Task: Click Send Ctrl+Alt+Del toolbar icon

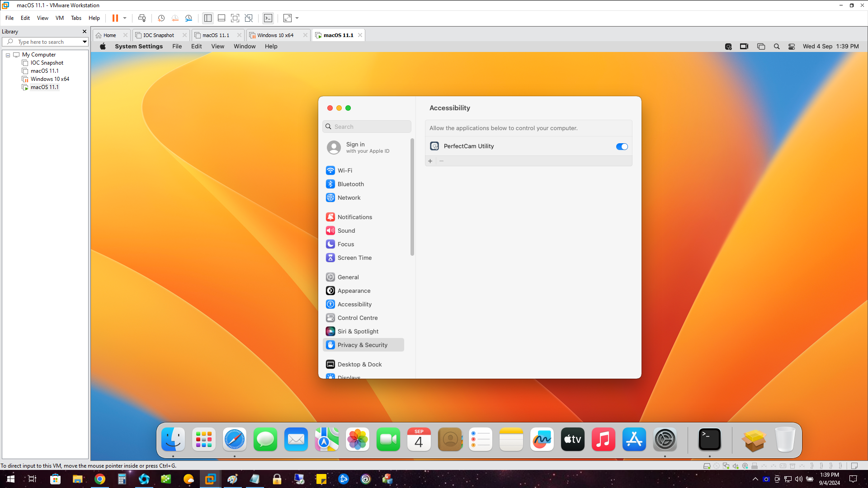Action: click(x=142, y=18)
